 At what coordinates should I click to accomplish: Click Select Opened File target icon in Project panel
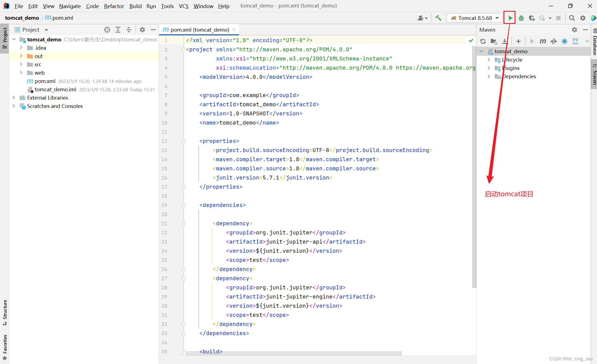click(107, 30)
